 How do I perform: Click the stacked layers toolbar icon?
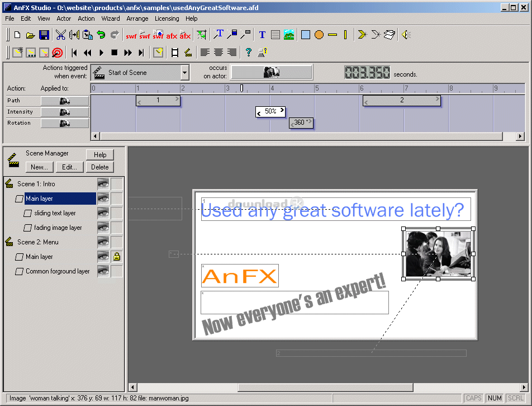pyautogui.click(x=389, y=35)
